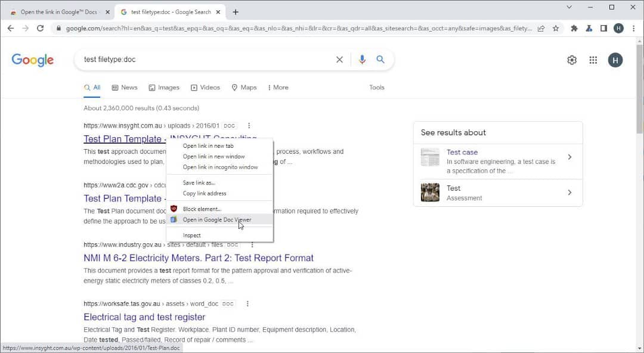Viewport: 644px width, 353px height.
Task: Click the Tools button
Action: pyautogui.click(x=376, y=87)
